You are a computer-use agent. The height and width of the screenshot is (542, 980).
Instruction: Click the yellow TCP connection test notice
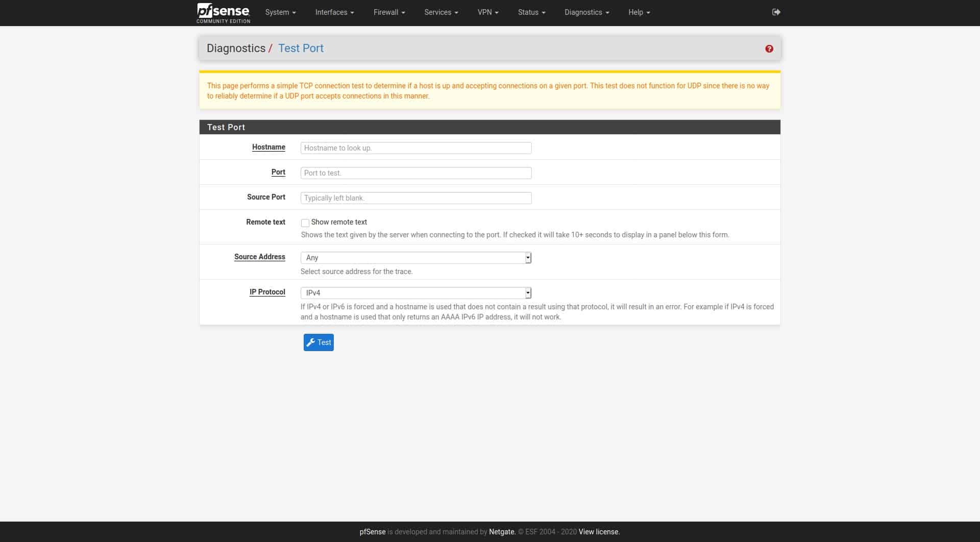(489, 91)
